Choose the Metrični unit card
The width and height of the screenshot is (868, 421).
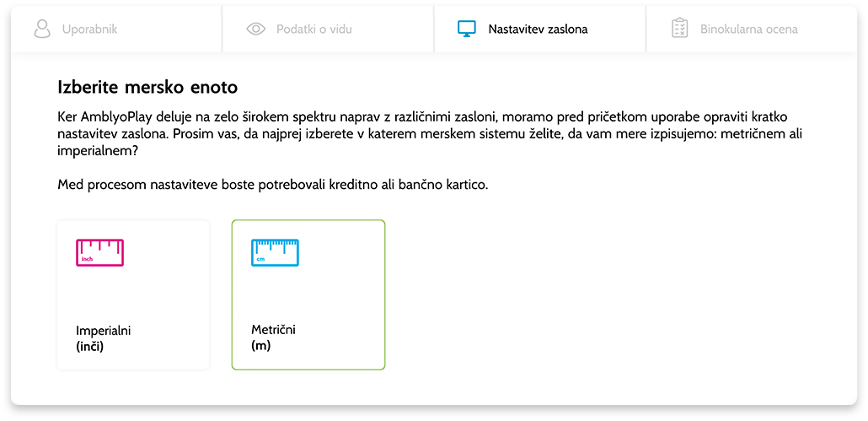point(308,294)
